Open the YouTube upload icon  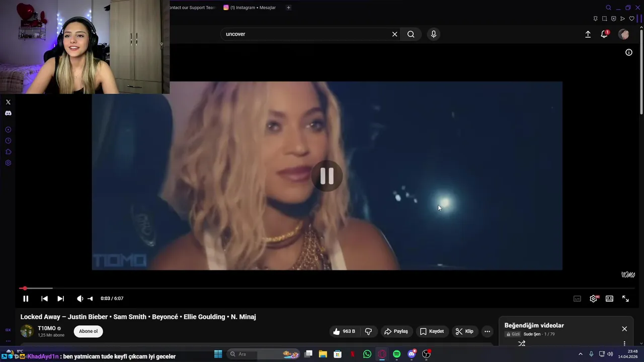[x=588, y=34]
